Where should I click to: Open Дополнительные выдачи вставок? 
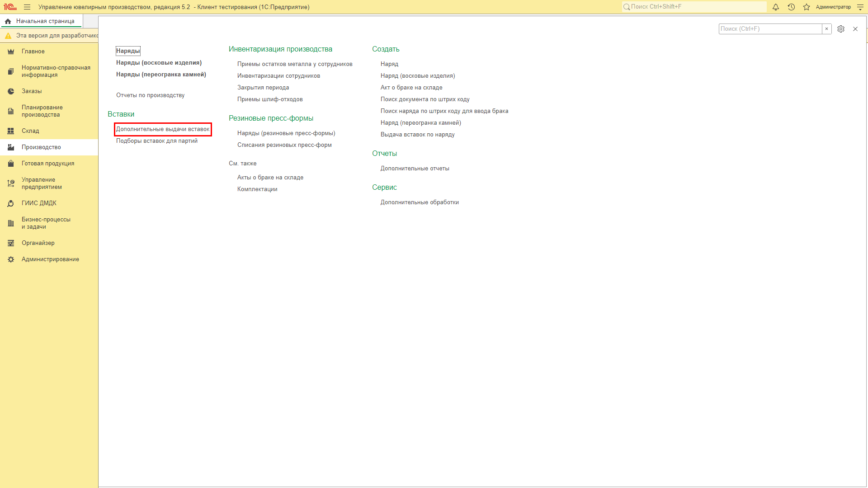163,129
